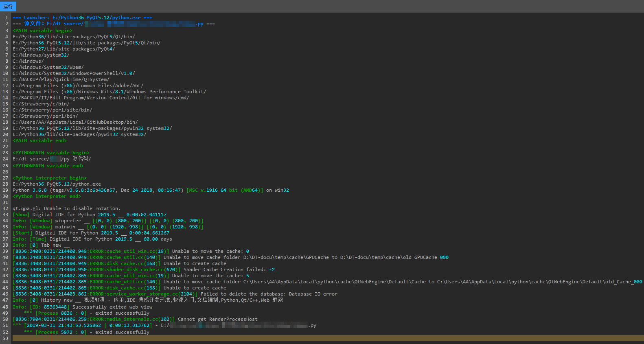Viewport: 644px width, 344px height.
Task: Click the GPUCache move folder error line
Action: pos(230,257)
